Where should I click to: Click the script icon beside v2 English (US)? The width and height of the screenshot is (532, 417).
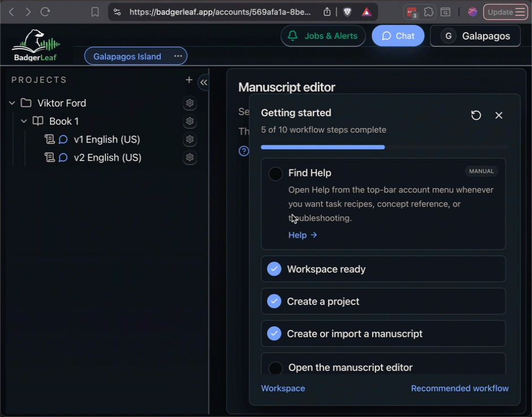(50, 157)
